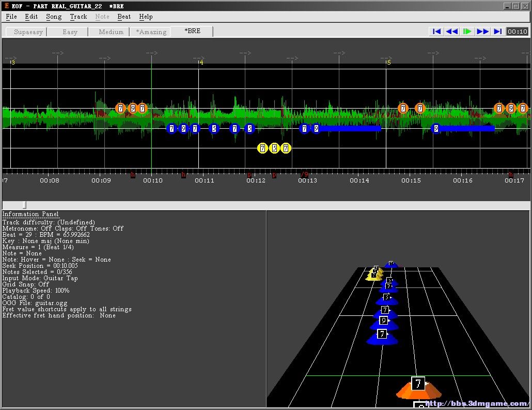
Task: Jump to the start of the song
Action: coord(436,32)
